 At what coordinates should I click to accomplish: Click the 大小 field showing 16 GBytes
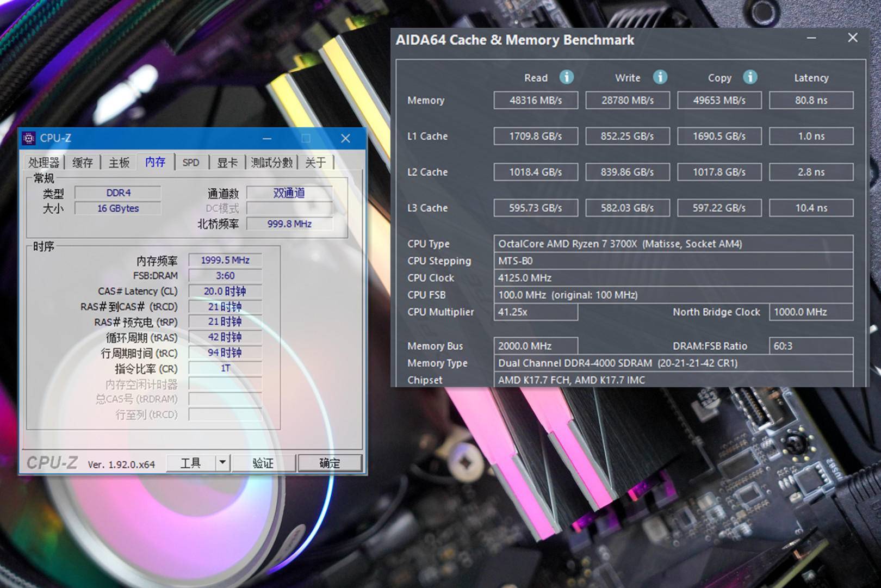click(118, 208)
